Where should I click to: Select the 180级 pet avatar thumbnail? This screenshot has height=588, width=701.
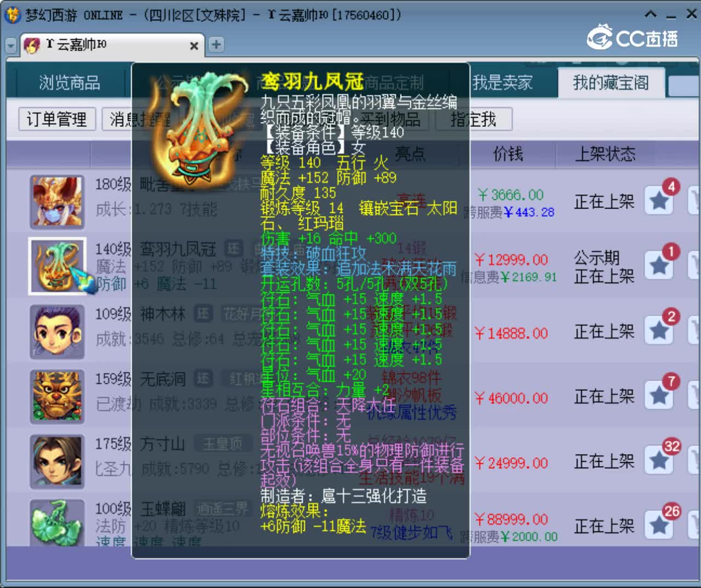click(x=57, y=201)
